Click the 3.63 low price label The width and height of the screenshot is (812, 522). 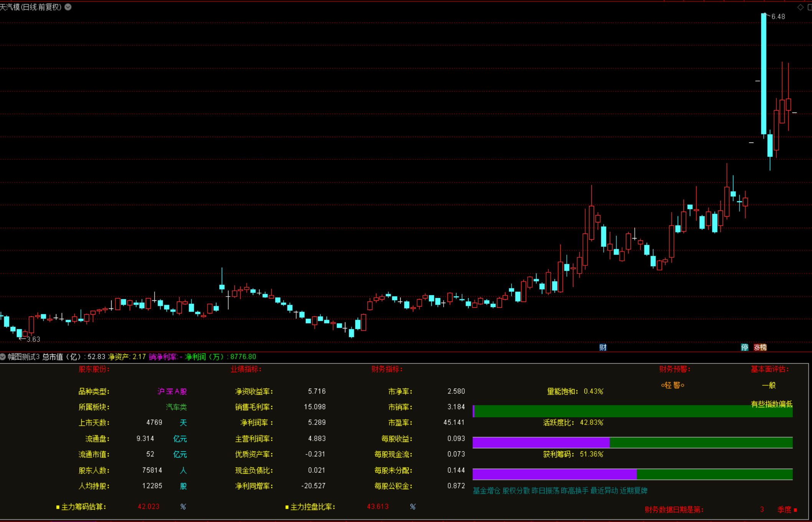click(33, 339)
